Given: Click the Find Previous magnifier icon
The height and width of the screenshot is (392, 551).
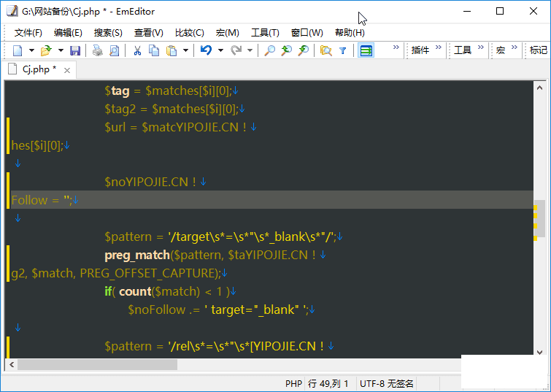Looking at the screenshot, I should click(x=286, y=50).
